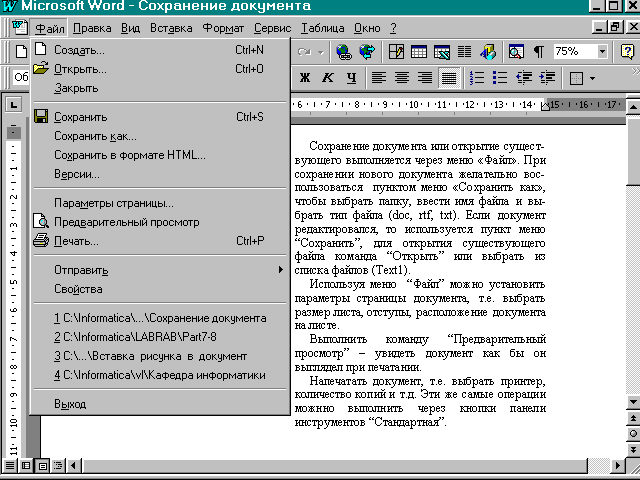
Task: Open the Tables and Borders tool
Action: click(396, 52)
